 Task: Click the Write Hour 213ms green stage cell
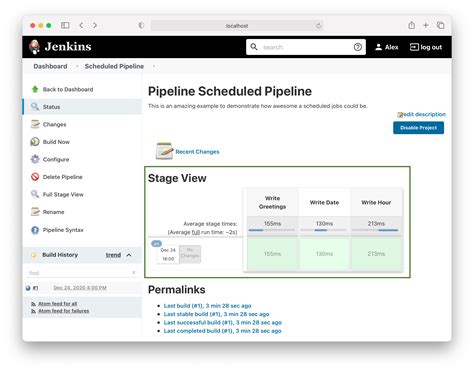(376, 254)
